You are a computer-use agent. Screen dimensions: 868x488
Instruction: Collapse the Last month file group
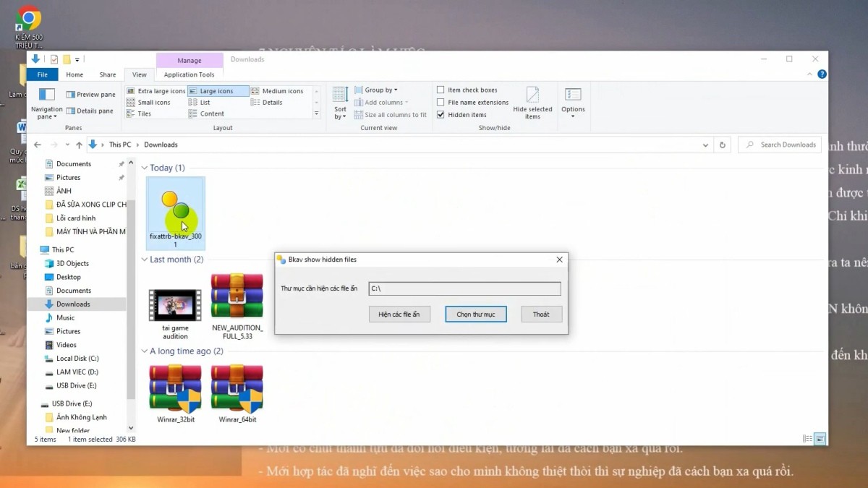coord(144,259)
